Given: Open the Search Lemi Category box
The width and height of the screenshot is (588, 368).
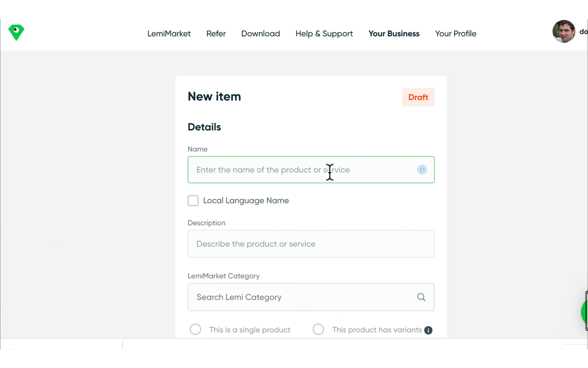Looking at the screenshot, I should click(x=311, y=297).
